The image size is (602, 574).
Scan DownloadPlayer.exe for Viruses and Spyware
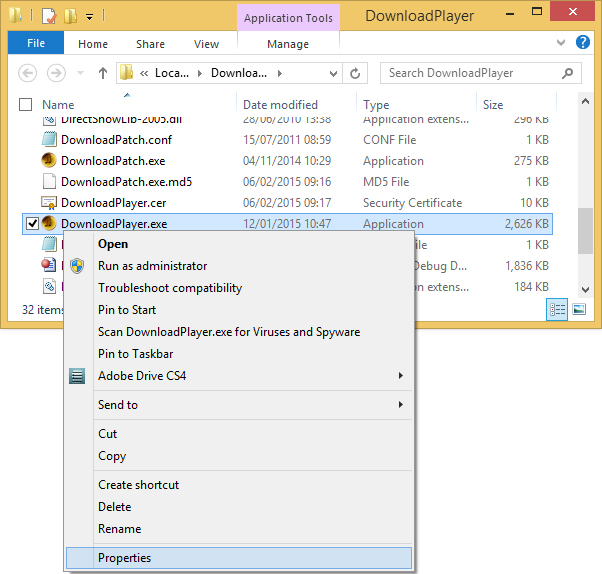click(240, 332)
